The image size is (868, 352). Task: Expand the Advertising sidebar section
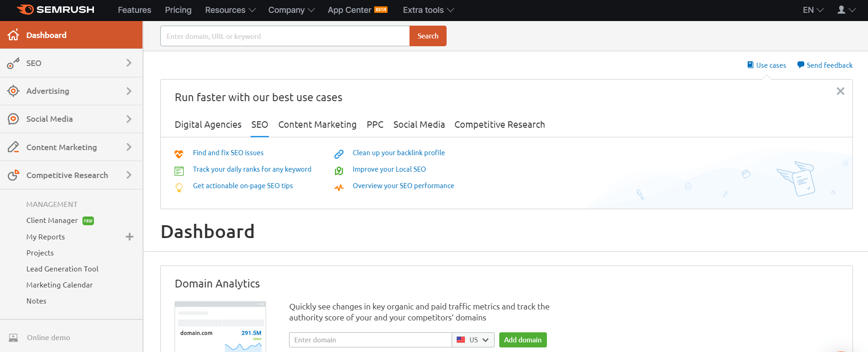(x=129, y=91)
